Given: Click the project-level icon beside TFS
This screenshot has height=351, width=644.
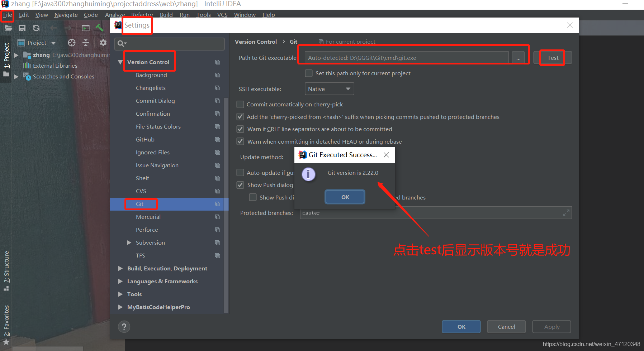Looking at the screenshot, I should pyautogui.click(x=217, y=255).
